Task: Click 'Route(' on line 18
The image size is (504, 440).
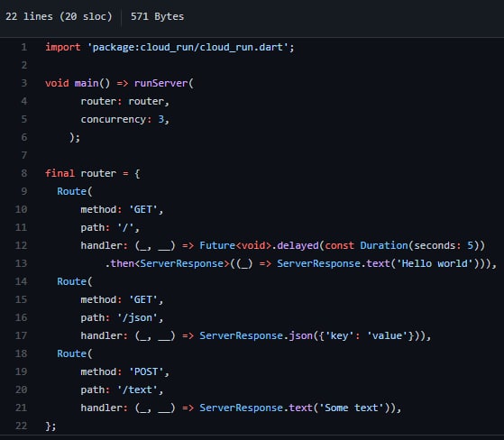Action: click(75, 353)
